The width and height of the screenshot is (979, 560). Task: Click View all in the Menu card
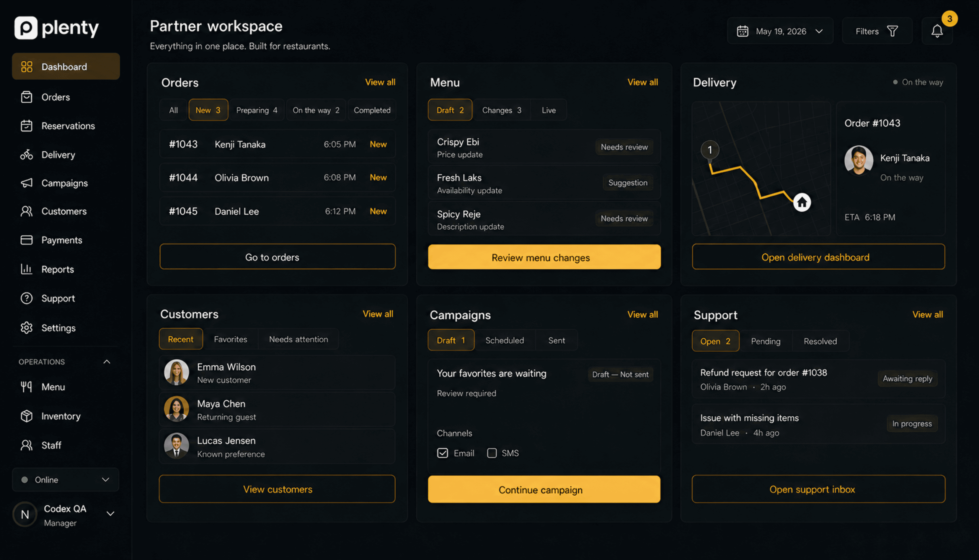tap(643, 82)
